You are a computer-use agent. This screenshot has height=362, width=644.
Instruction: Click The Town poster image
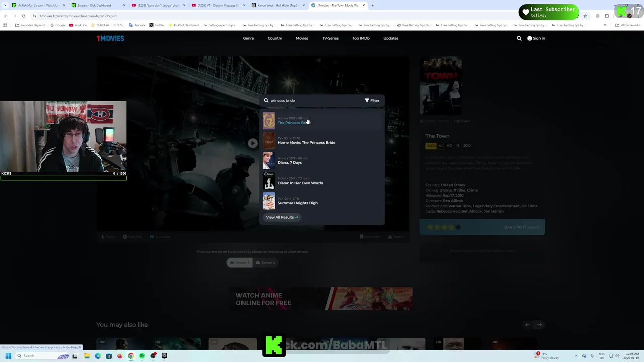point(441,85)
